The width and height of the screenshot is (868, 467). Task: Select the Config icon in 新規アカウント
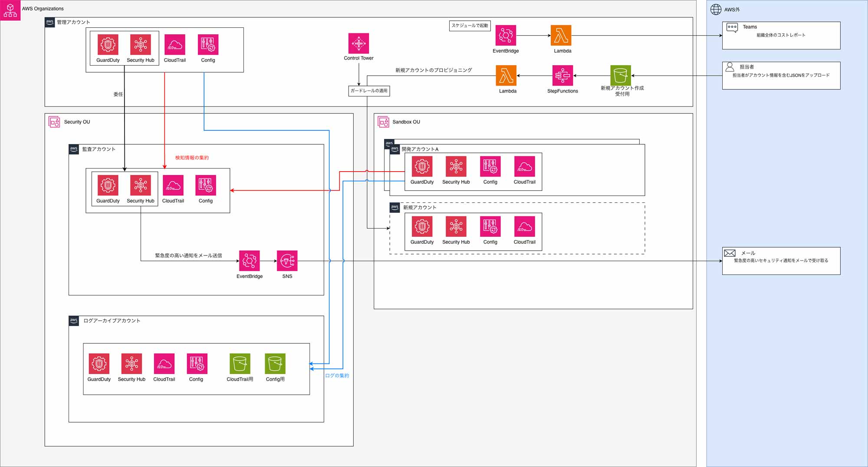pos(490,226)
